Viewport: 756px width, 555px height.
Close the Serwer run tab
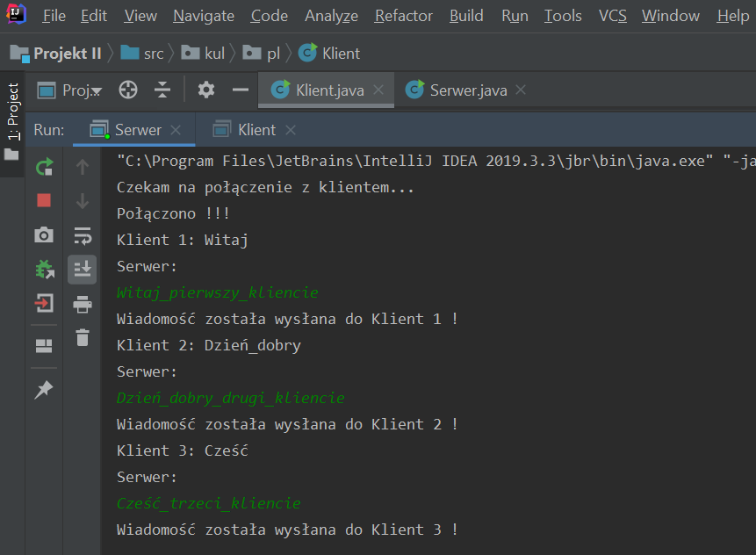(176, 130)
